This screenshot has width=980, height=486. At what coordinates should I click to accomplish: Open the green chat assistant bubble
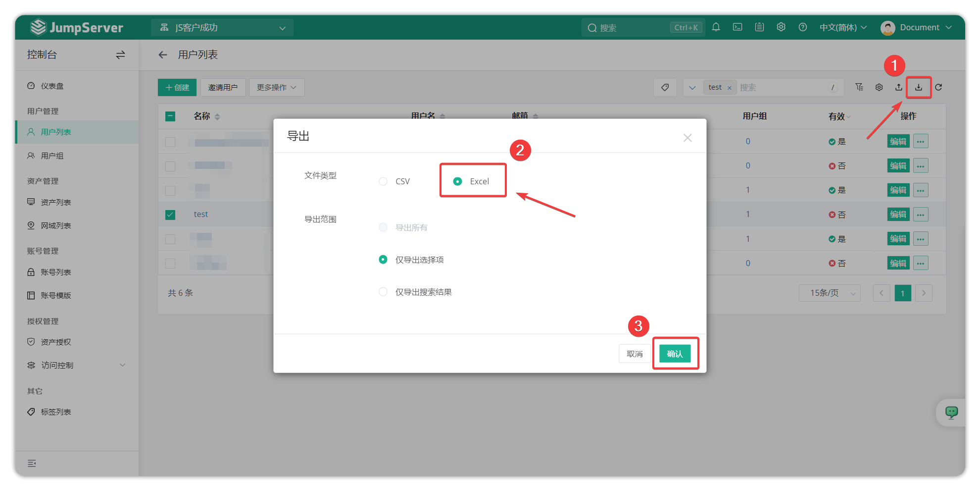coord(951,412)
